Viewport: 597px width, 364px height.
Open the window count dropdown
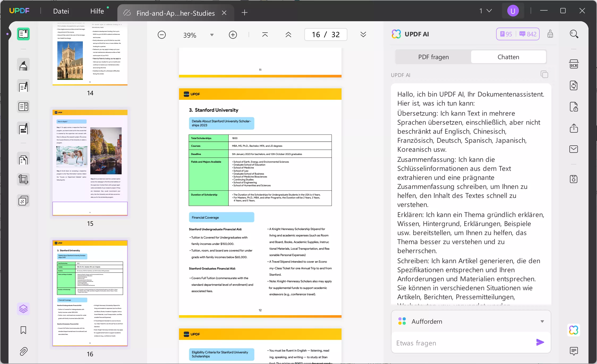(x=485, y=11)
